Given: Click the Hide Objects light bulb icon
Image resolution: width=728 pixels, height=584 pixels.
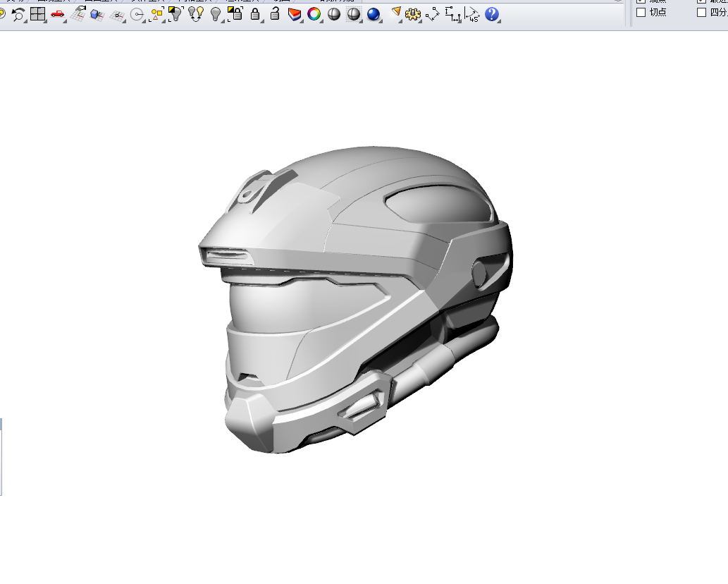Looking at the screenshot, I should (176, 14).
